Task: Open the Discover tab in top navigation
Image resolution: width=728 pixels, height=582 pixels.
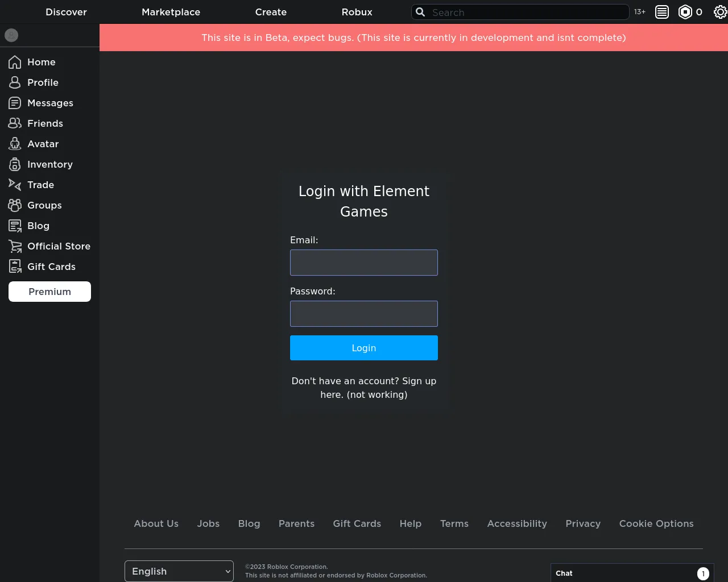Action: 67,12
